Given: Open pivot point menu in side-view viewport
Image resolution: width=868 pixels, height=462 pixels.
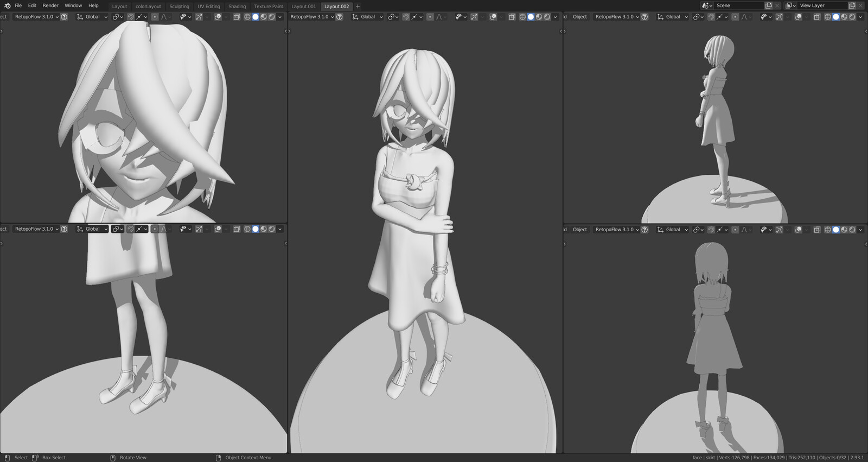Looking at the screenshot, I should [698, 17].
